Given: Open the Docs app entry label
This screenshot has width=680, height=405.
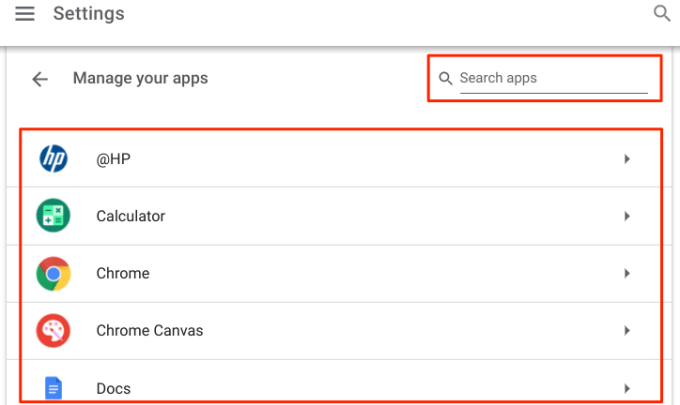Looking at the screenshot, I should click(x=113, y=388).
